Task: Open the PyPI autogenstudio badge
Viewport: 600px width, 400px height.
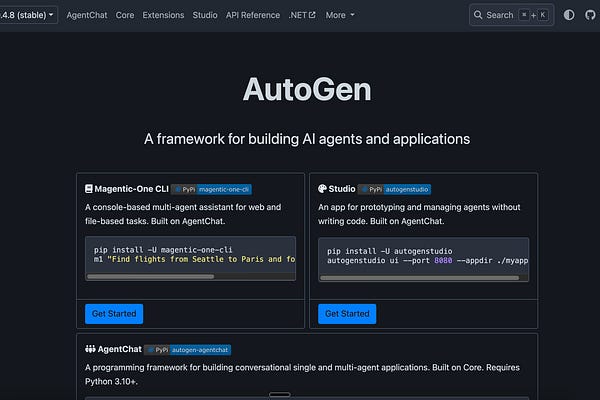Action: click(x=394, y=189)
